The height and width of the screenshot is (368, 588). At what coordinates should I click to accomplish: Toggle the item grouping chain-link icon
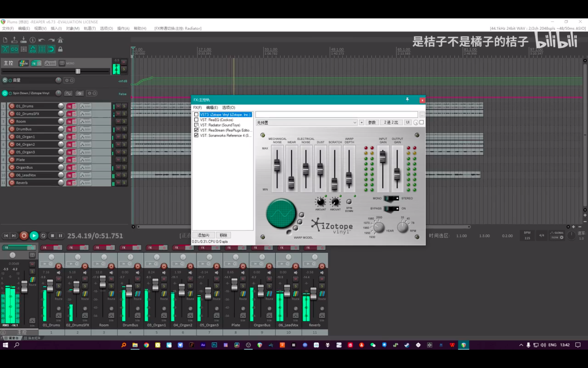point(14,49)
